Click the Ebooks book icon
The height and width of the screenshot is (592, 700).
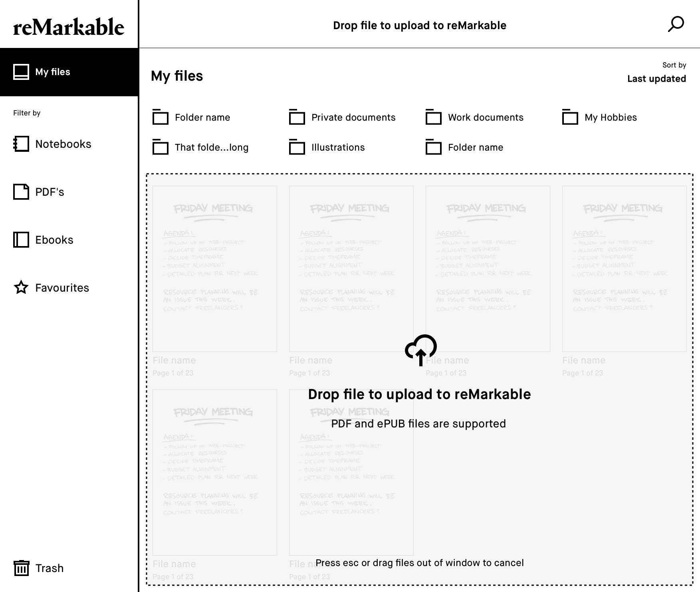coord(21,240)
